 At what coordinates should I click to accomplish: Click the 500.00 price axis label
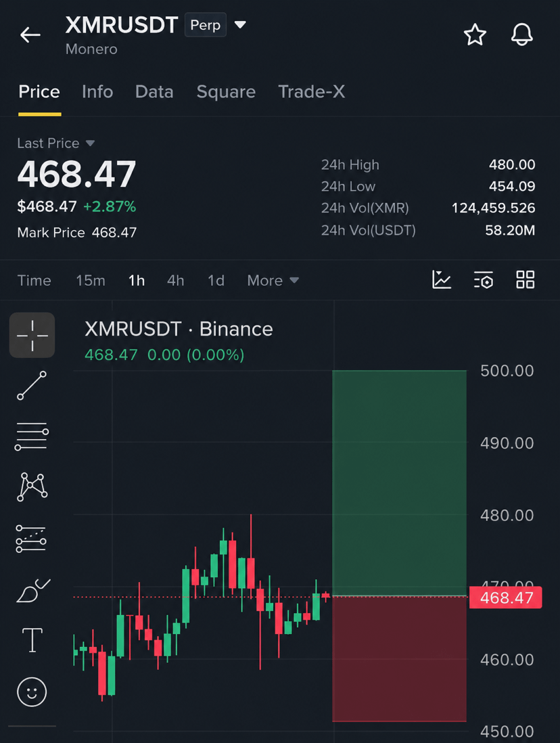tap(507, 371)
